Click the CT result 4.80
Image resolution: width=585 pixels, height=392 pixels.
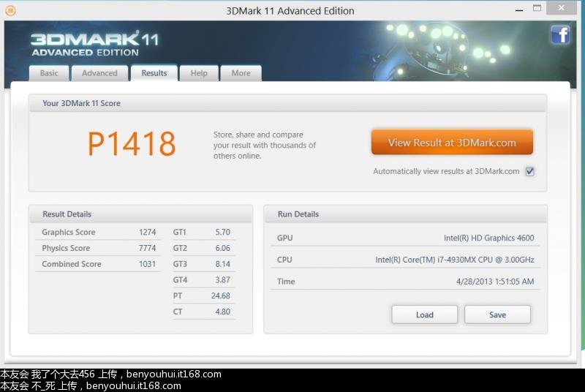tap(223, 312)
